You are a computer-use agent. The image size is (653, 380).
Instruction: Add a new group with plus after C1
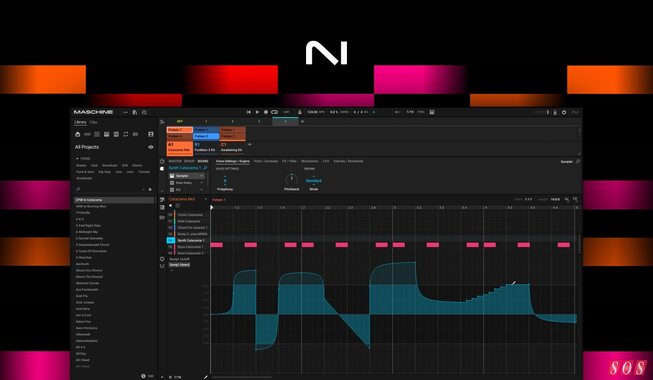click(249, 145)
